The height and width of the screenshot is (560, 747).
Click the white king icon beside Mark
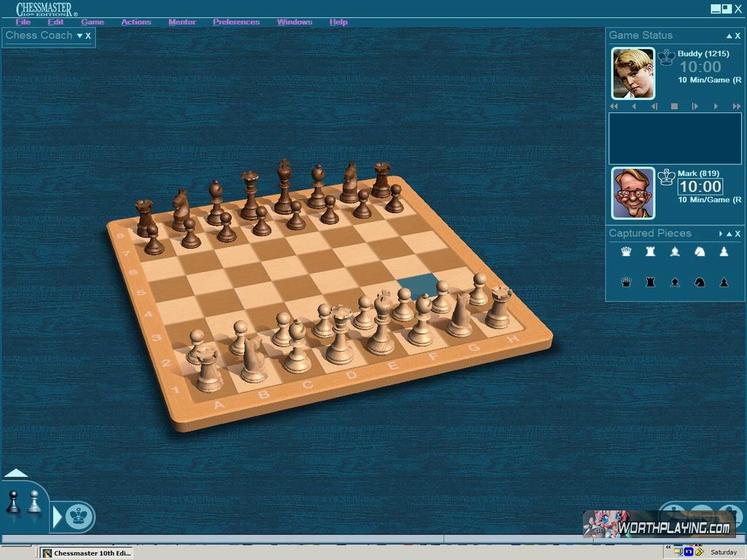pos(666,176)
